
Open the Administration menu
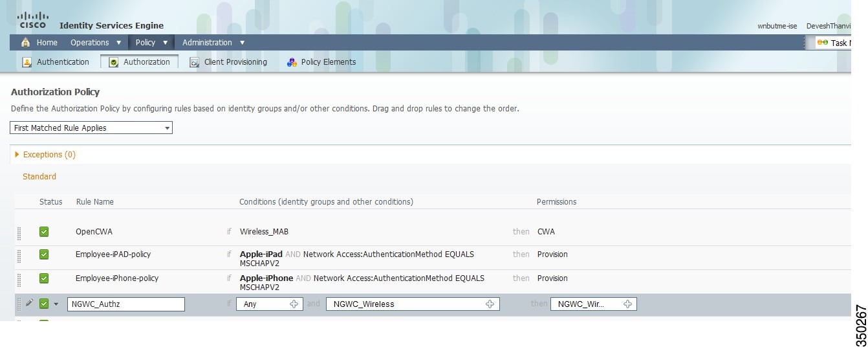(213, 43)
